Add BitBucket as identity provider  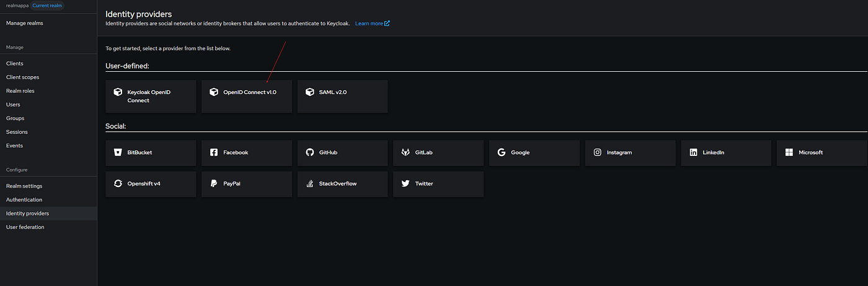point(151,153)
